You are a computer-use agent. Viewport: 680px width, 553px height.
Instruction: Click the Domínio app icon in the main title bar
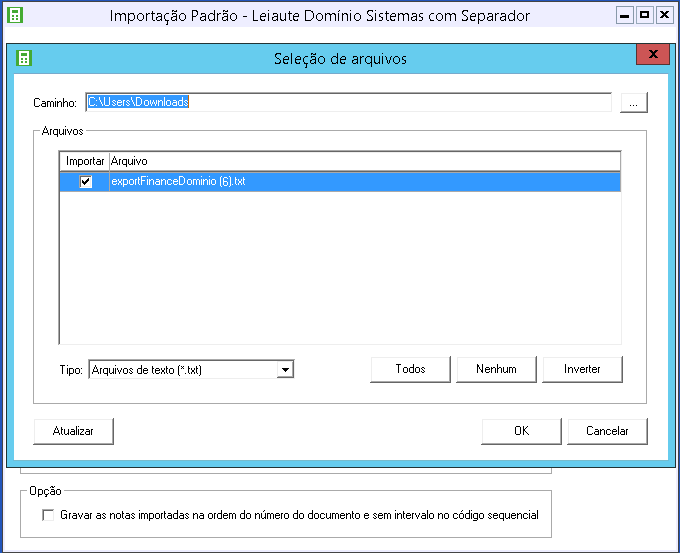[15, 16]
